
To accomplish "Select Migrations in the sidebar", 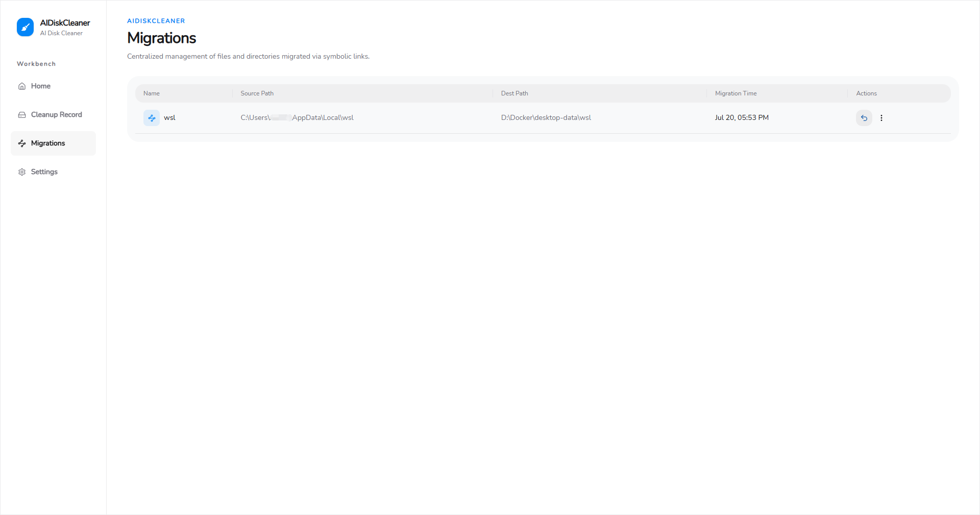I will coord(53,143).
